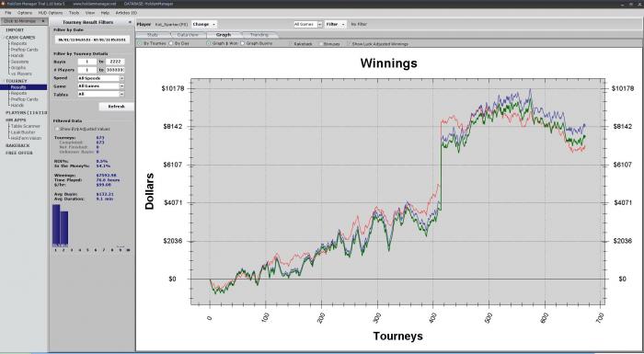Click the # Players maximum field
The image size is (644, 354).
(115, 70)
